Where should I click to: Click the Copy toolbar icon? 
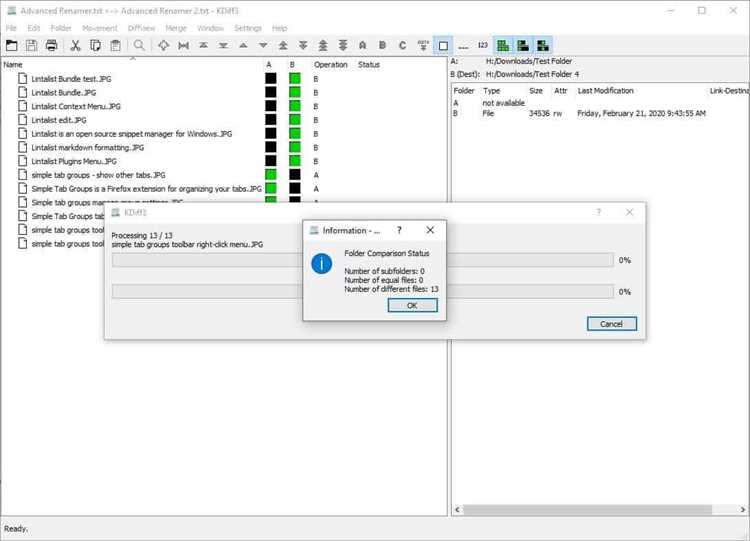pyautogui.click(x=95, y=45)
